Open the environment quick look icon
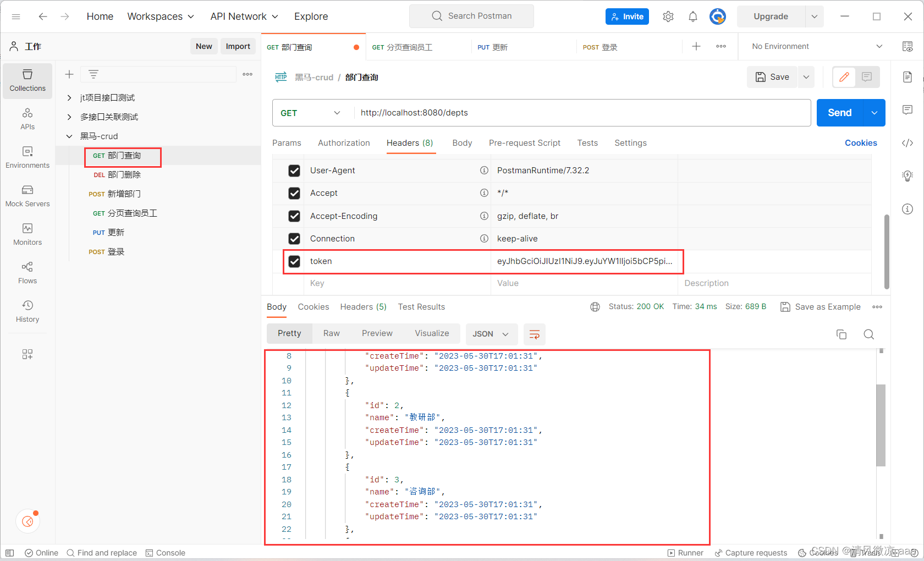924x561 pixels. (908, 46)
